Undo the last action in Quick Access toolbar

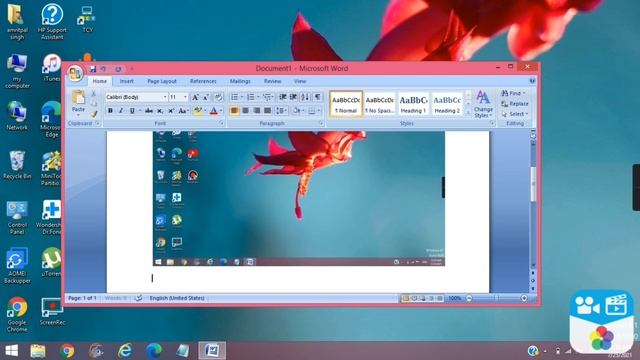click(104, 69)
